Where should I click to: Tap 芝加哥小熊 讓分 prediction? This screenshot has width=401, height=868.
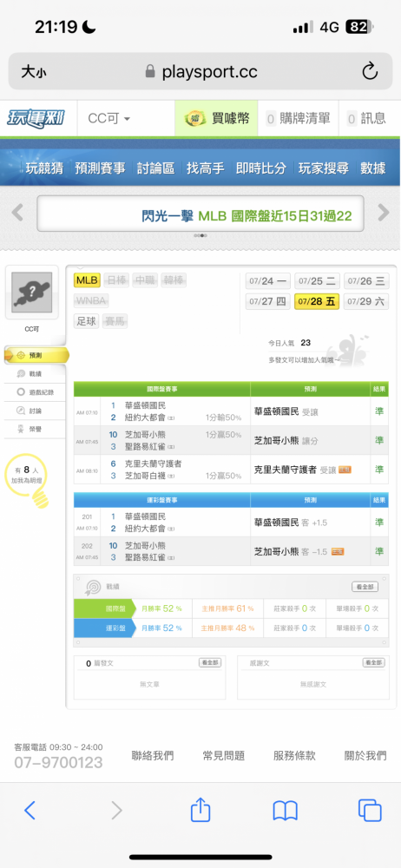point(286,441)
